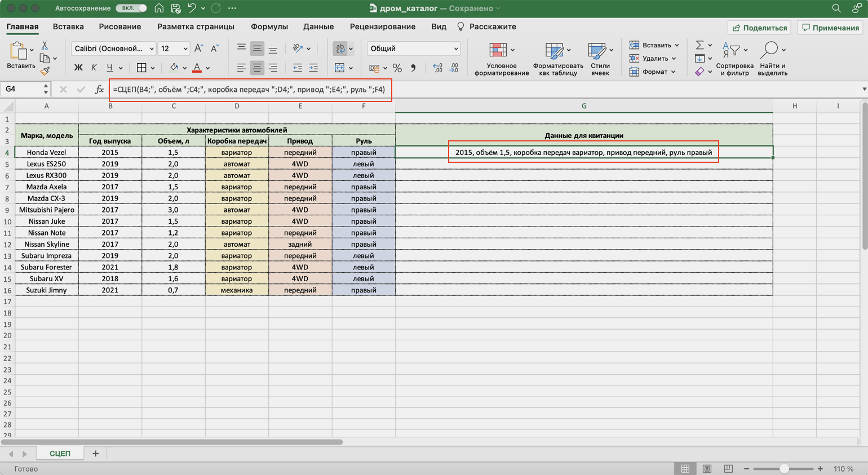Click the Поделиться button
Image resolution: width=868 pixels, height=475 pixels.
pyautogui.click(x=759, y=28)
